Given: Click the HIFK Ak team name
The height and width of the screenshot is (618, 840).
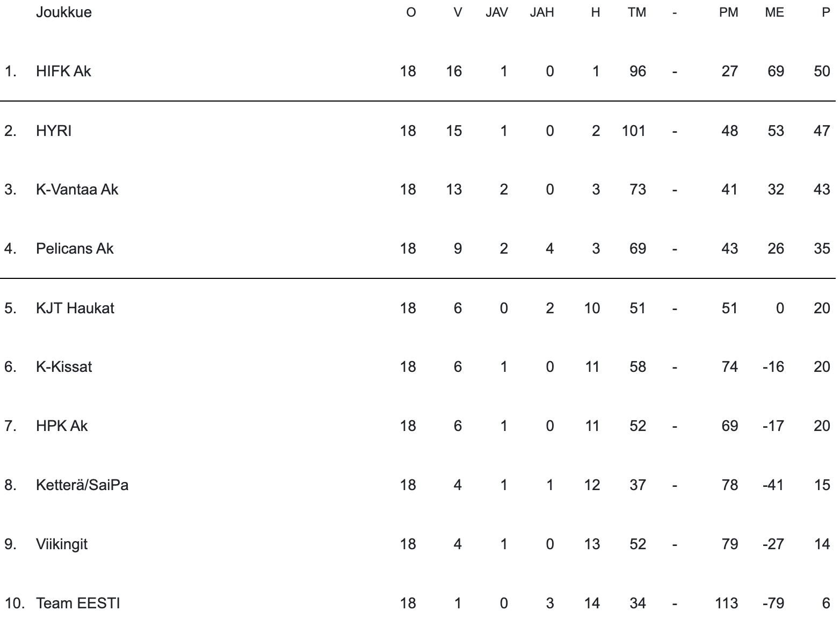Looking at the screenshot, I should (63, 71).
